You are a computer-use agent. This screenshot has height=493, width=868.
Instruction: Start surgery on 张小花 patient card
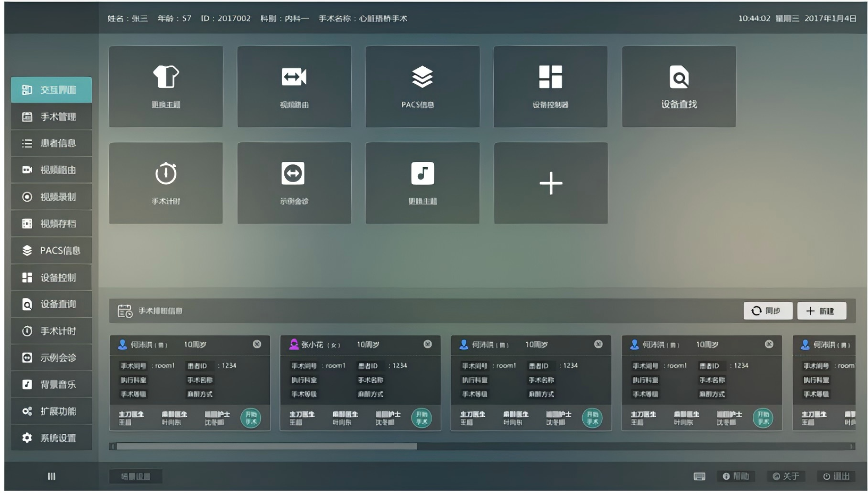[421, 418]
